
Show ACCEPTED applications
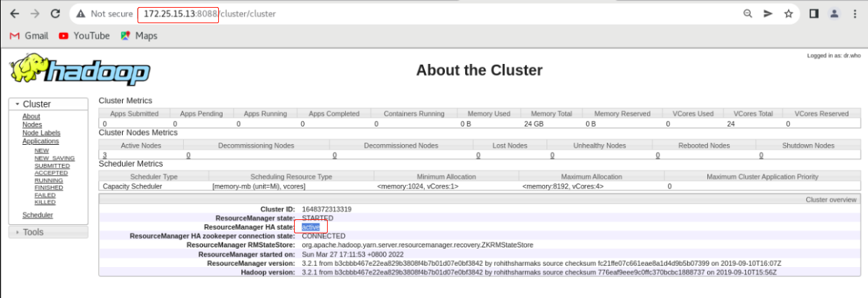click(51, 173)
